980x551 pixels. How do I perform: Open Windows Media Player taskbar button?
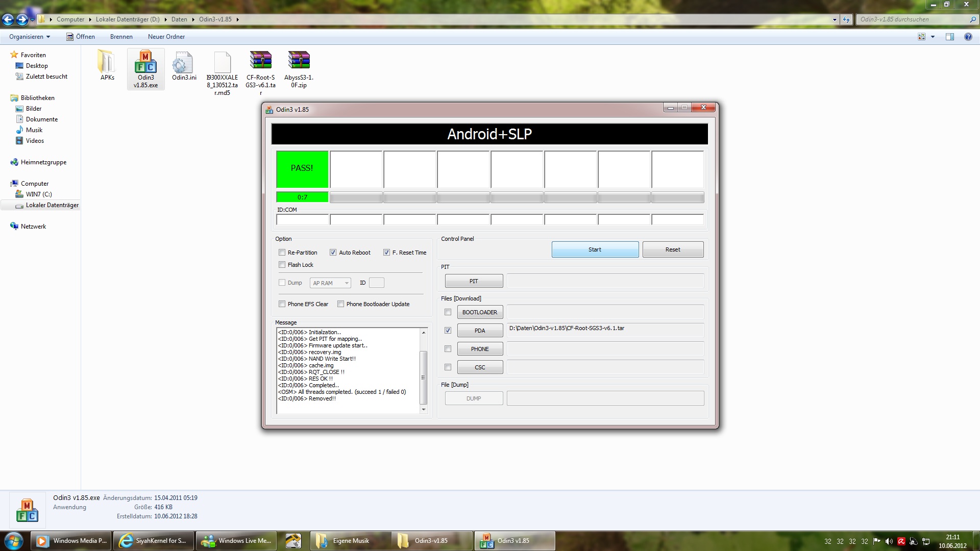click(x=72, y=541)
